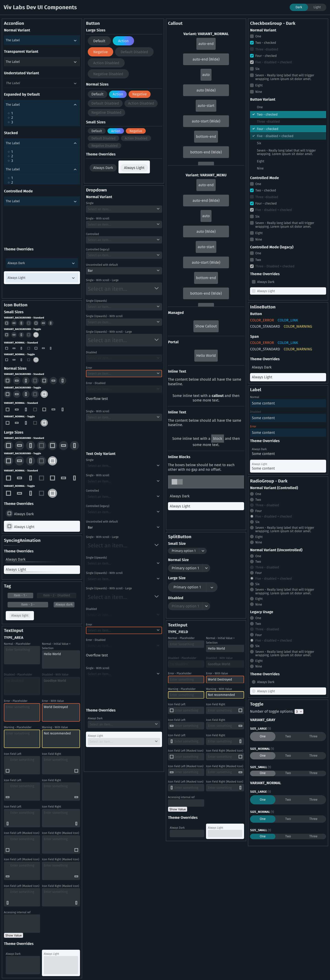This screenshot has width=330, height=980.
Task: Open arrow of Large Size 'Primary option 1' split button
Action: [x=212, y=587]
